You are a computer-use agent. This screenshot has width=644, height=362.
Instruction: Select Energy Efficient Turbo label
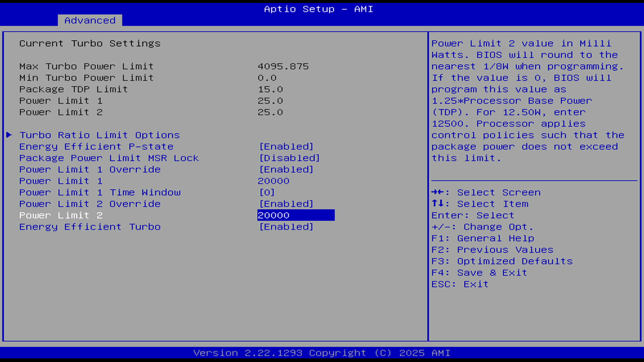click(90, 227)
